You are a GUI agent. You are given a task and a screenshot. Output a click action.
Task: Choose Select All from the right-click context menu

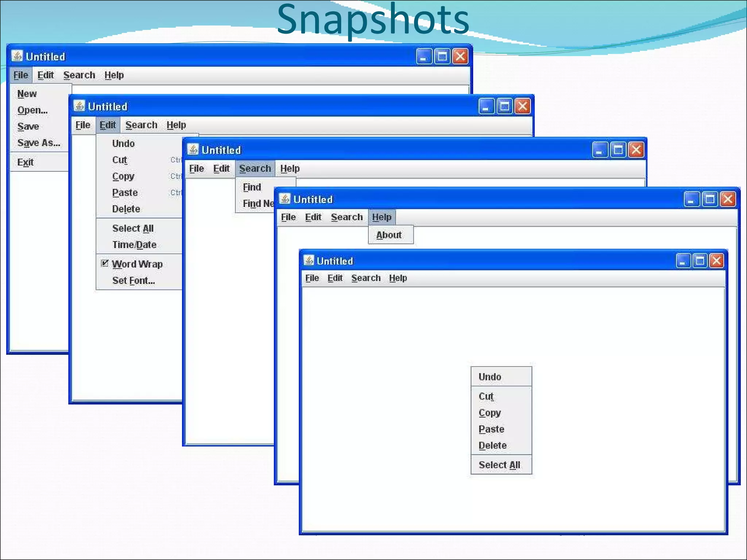(x=501, y=465)
